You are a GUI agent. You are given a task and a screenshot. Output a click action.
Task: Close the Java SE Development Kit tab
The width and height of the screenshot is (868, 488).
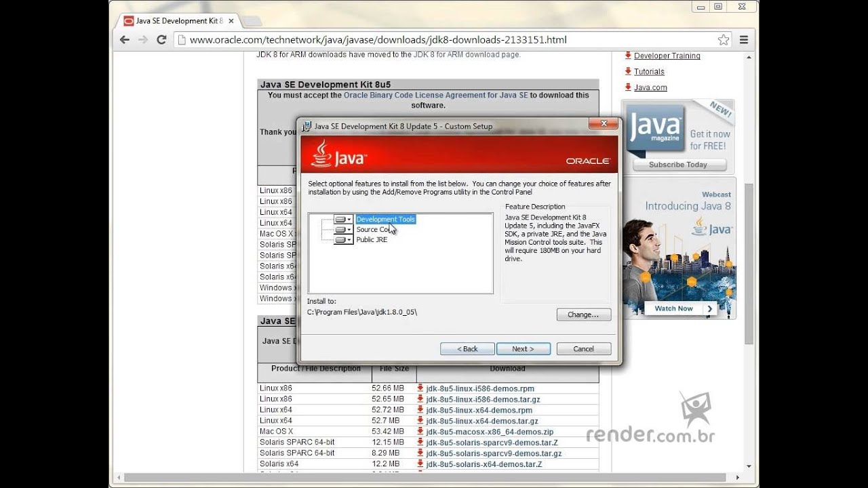231,21
